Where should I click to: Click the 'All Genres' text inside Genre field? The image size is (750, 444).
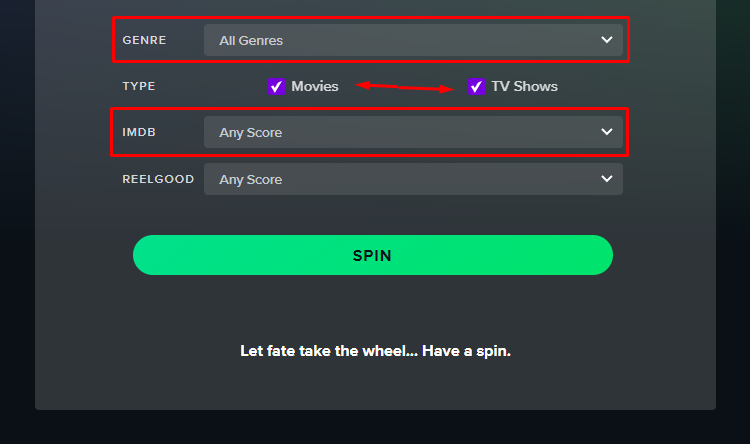click(251, 41)
